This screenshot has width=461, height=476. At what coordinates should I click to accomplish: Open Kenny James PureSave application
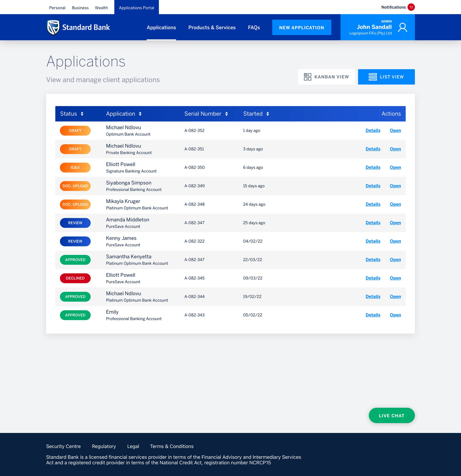(x=395, y=241)
